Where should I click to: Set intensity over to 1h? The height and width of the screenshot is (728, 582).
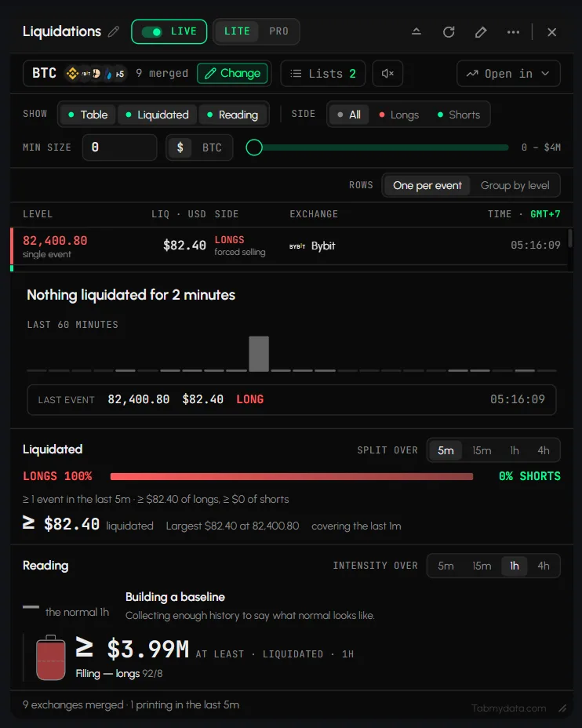515,566
